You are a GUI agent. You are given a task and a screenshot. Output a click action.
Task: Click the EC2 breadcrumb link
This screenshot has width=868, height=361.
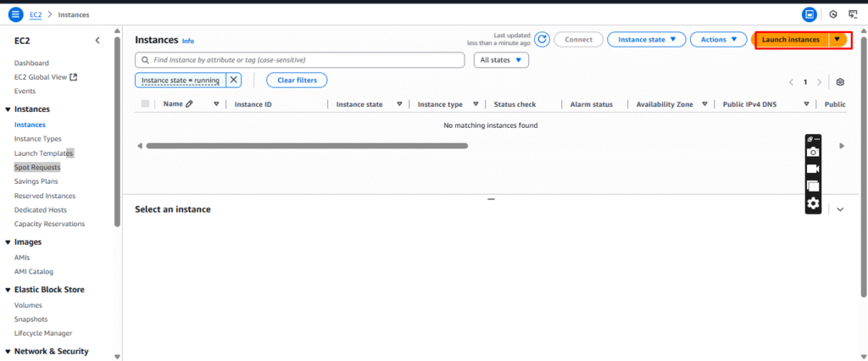pyautogui.click(x=36, y=15)
